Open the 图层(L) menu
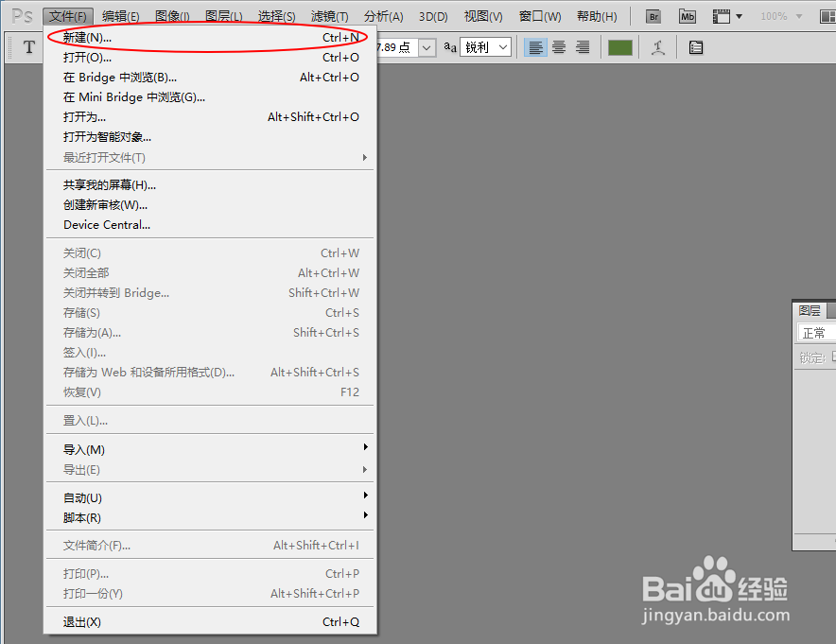 click(224, 16)
